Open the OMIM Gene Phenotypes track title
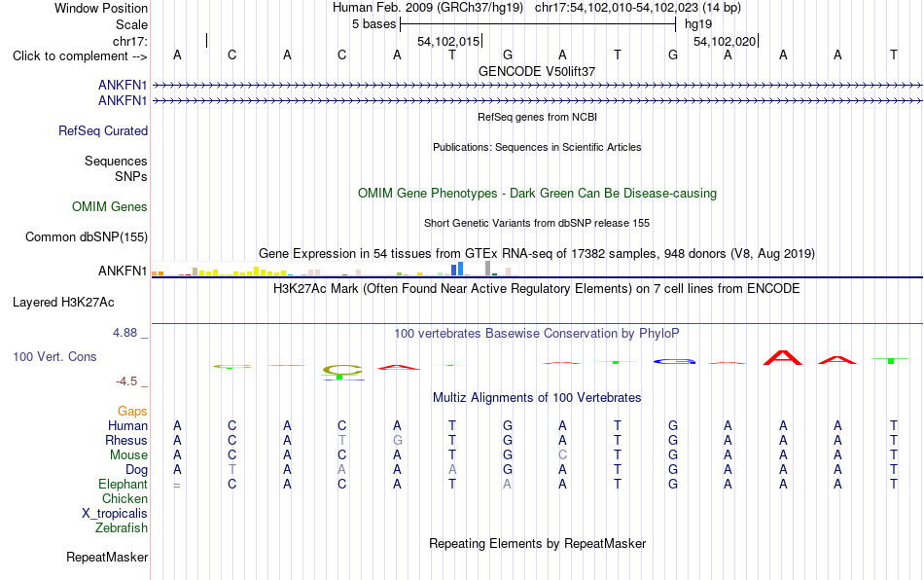This screenshot has height=580, width=924. (x=537, y=194)
